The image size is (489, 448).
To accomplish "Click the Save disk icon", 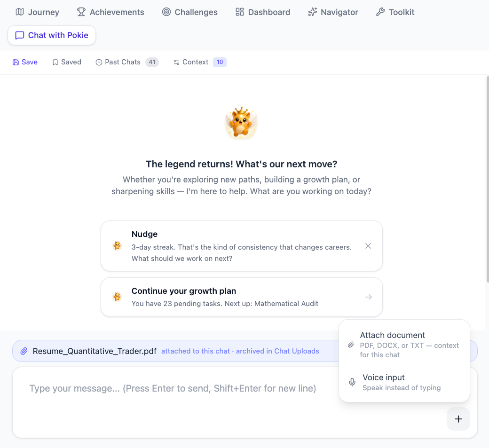I will point(16,63).
